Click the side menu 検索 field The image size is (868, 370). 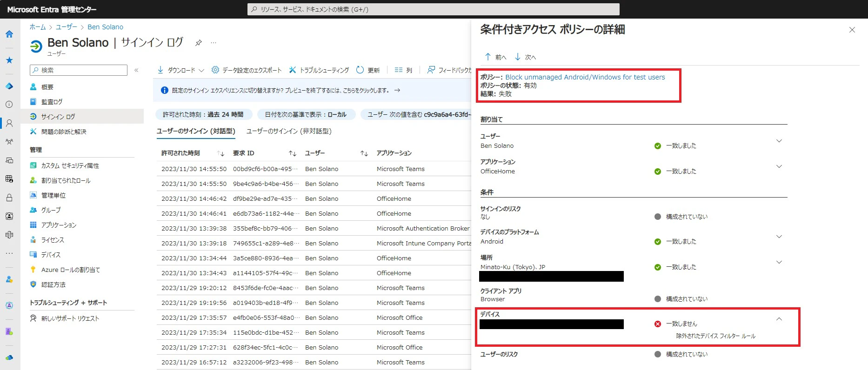(79, 70)
